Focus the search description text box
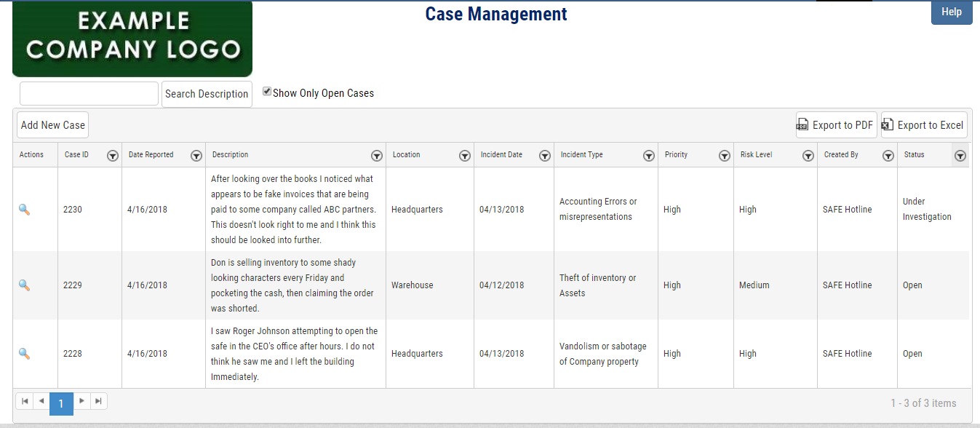The width and height of the screenshot is (980, 428). (89, 94)
